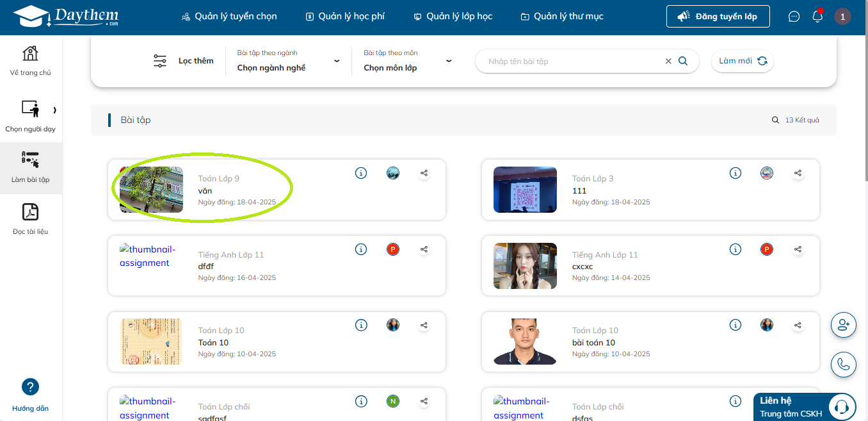Open author avatar on the Toán 10 card
Screen dimensions: 868x421
(393, 325)
